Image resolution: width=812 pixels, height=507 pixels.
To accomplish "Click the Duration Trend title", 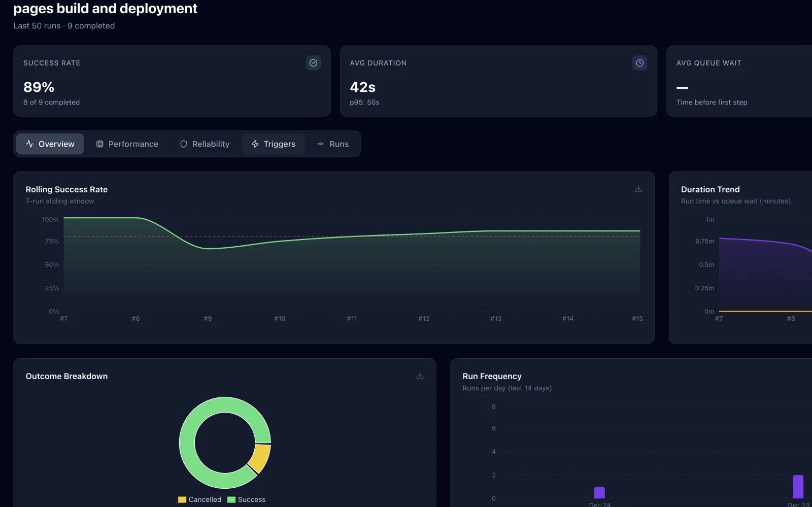I will coord(710,189).
